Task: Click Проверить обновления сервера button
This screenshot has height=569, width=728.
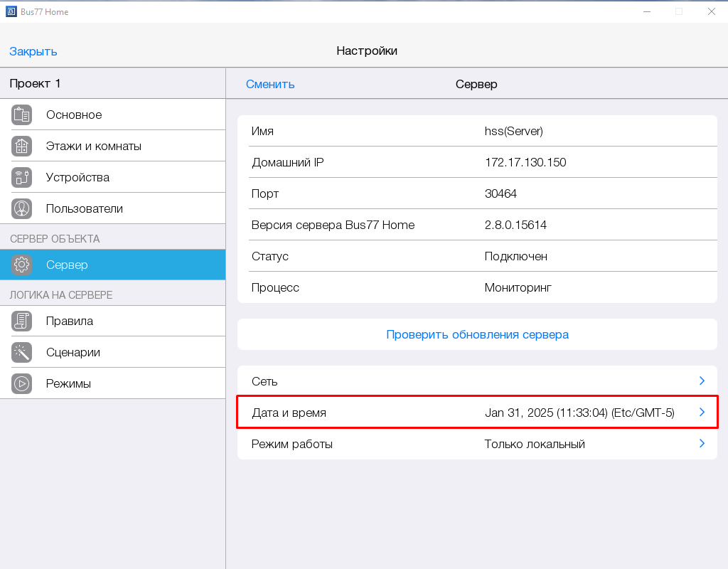Action: [x=477, y=334]
